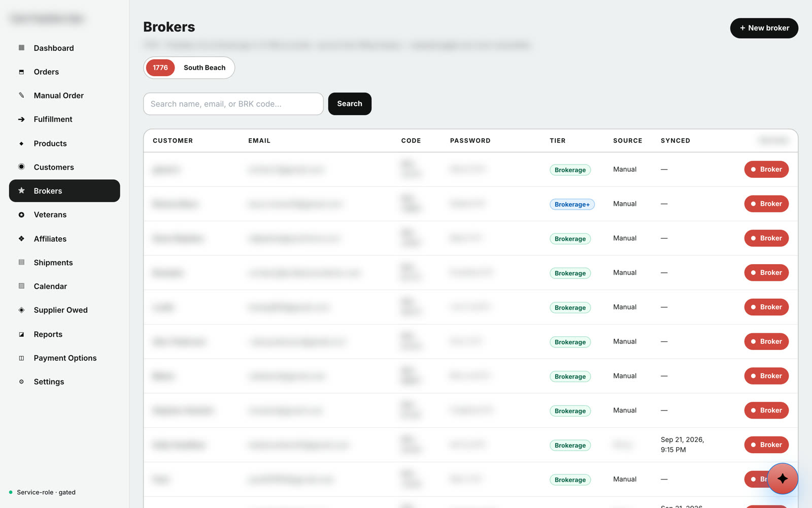Click the Service-role gated status text

[x=46, y=492]
